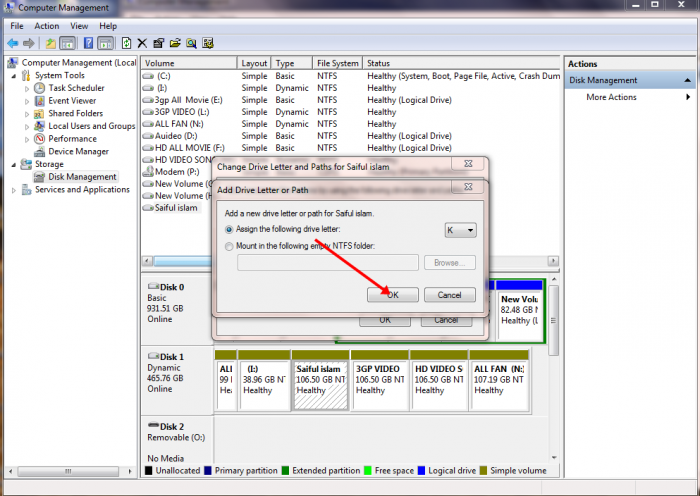Select the Event Viewer icon in tree
Screen dimensions: 700x496
40,100
